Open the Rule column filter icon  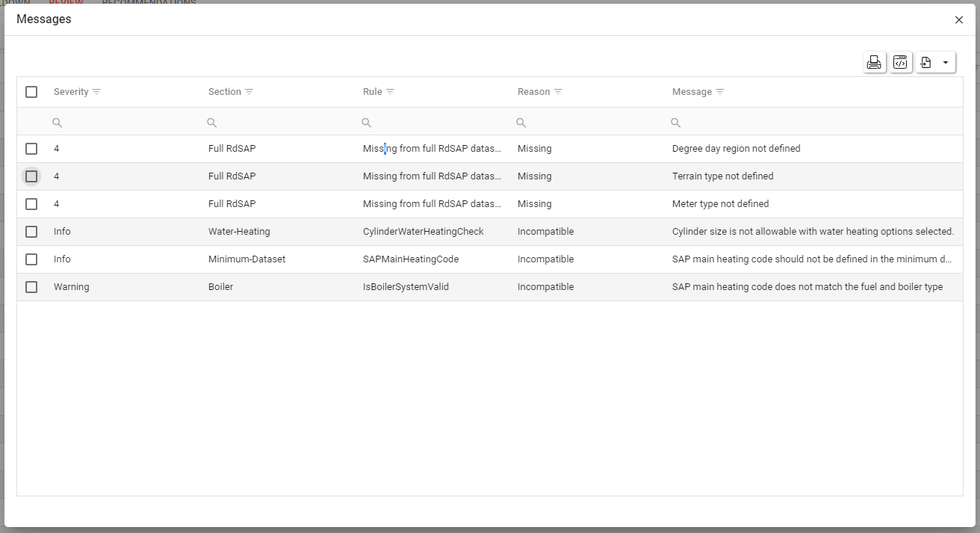[390, 92]
